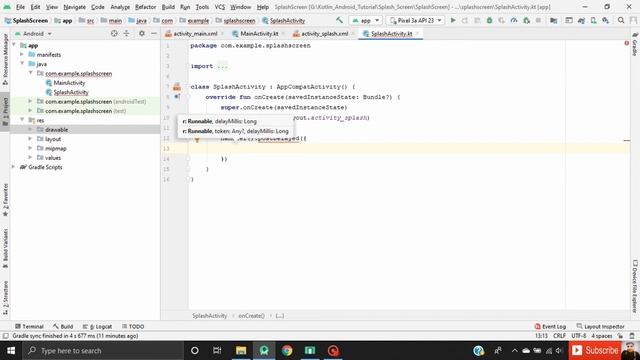Click the Subscribe button
Viewport: 640px width, 360px height.
point(595,350)
